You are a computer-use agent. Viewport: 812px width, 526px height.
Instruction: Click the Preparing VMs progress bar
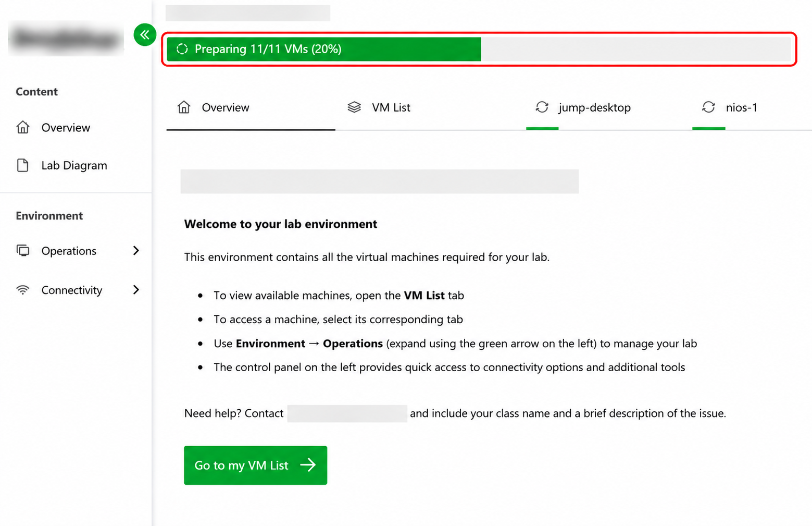pyautogui.click(x=479, y=49)
